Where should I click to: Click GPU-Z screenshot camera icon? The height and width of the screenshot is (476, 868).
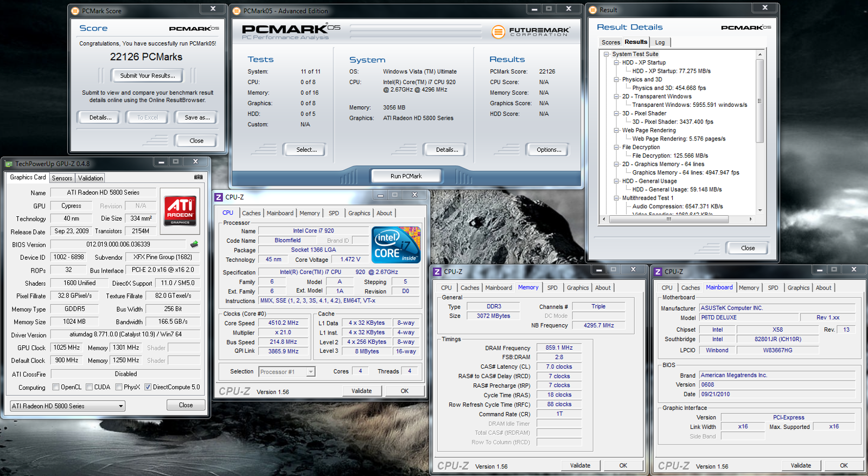[199, 177]
